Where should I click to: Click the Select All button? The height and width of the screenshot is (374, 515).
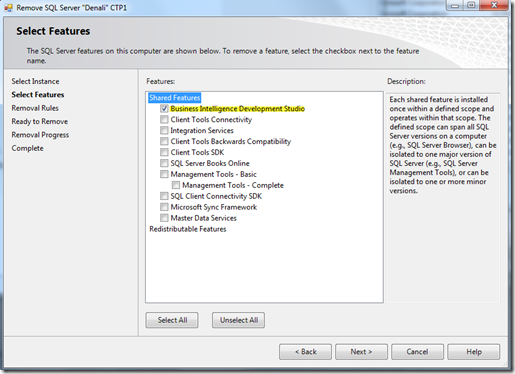pyautogui.click(x=172, y=320)
